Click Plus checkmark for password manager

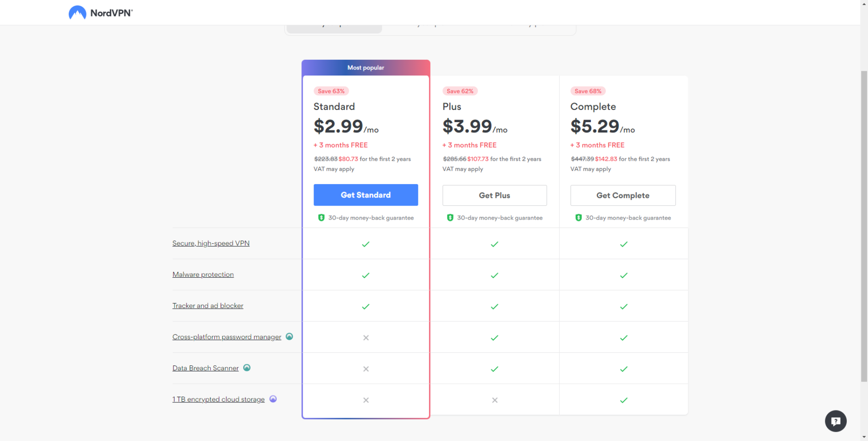point(495,338)
